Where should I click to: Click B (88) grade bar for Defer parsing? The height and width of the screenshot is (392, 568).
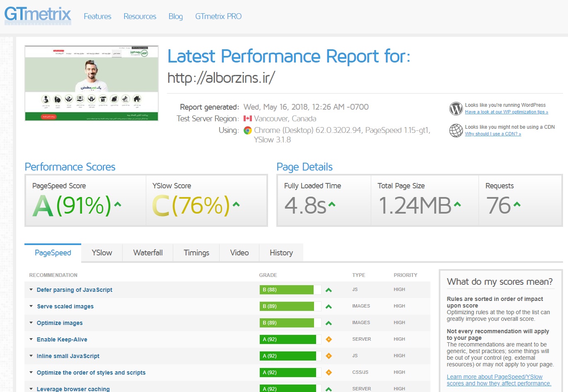coord(290,290)
